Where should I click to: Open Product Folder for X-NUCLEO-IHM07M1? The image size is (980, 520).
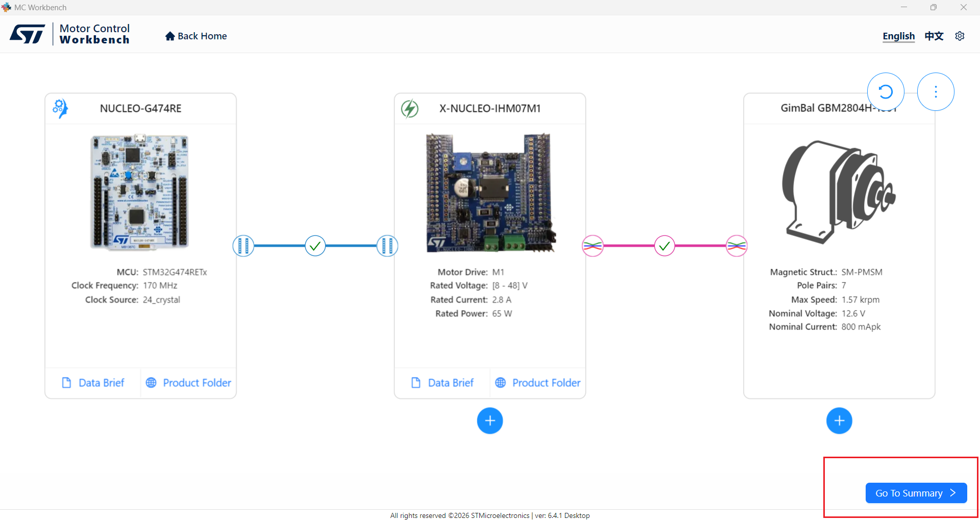537,383
